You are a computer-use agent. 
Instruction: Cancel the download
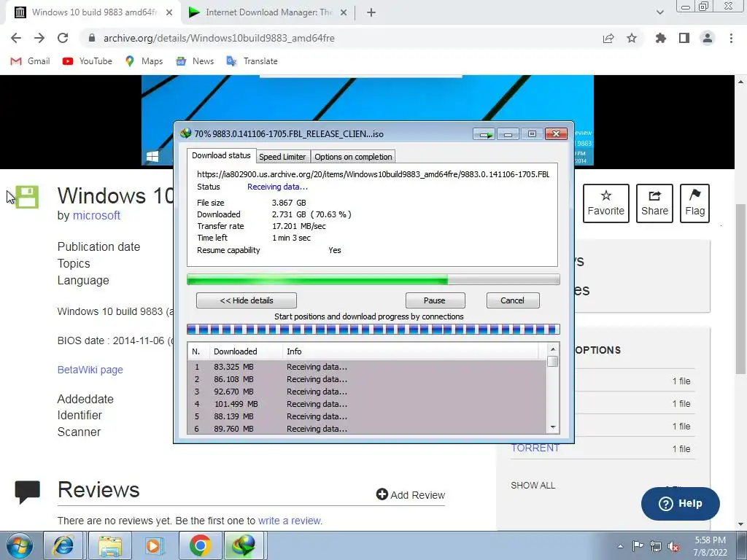[513, 300]
